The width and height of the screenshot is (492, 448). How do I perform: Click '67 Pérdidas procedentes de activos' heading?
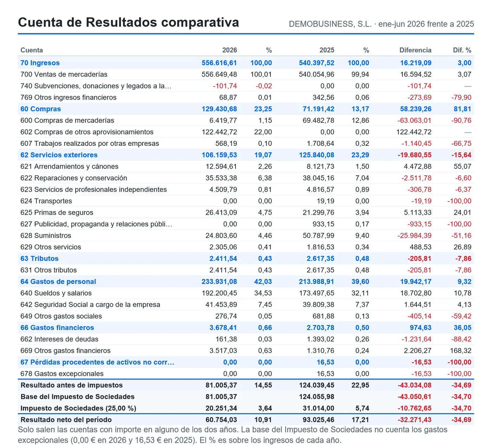(97, 362)
